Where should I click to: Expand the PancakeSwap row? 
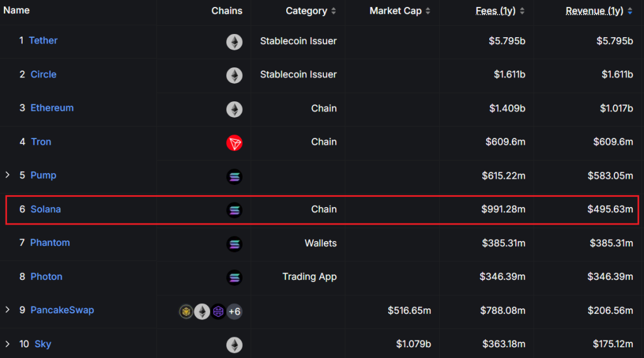pos(8,310)
